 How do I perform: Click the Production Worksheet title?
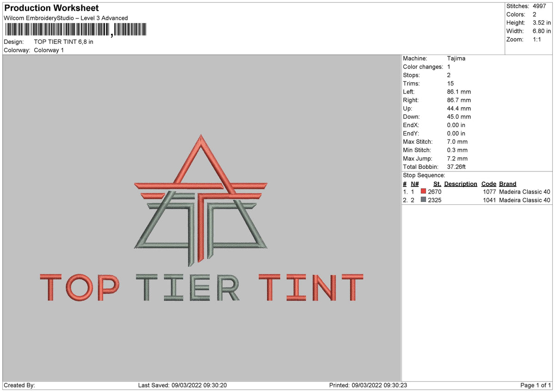click(51, 8)
